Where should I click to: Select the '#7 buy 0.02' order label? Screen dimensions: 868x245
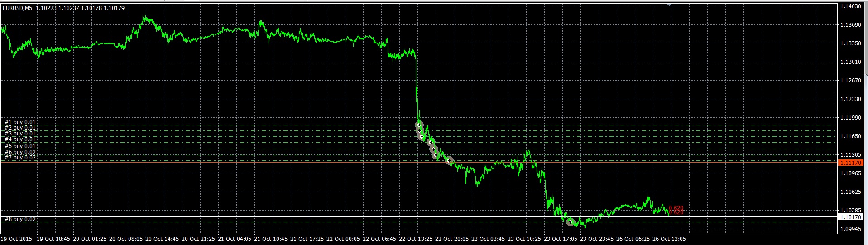point(20,158)
